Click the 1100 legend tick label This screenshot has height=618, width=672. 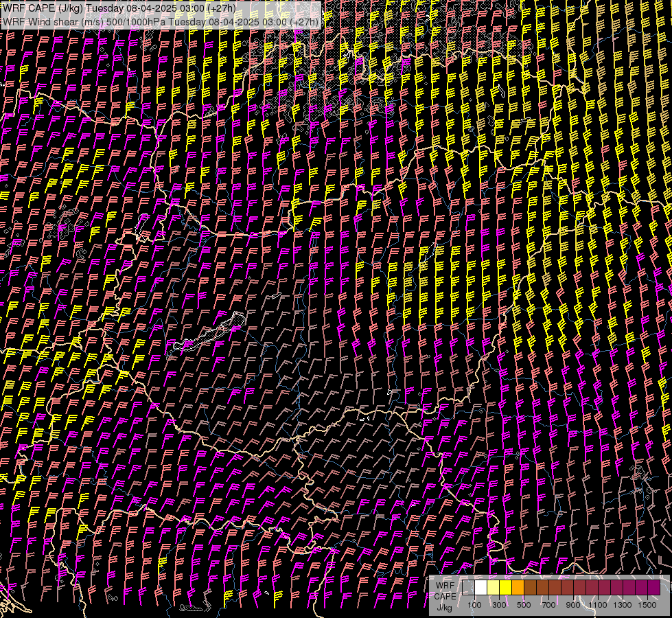tap(597, 605)
